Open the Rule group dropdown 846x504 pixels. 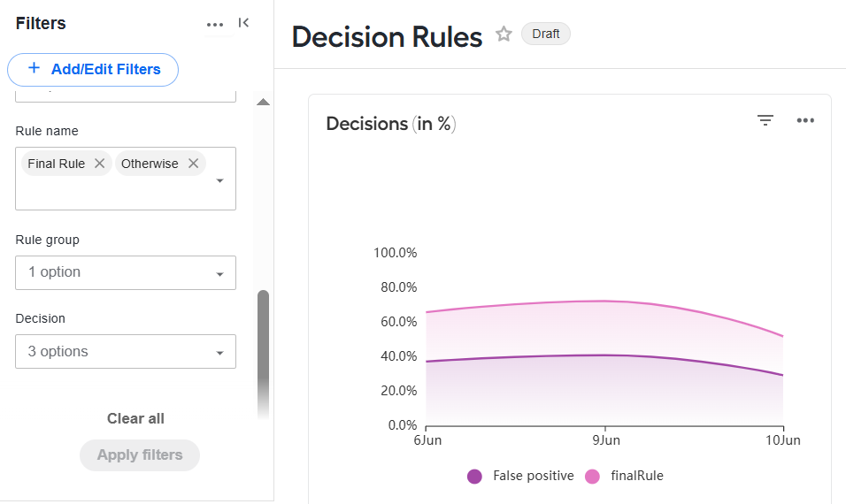click(126, 272)
